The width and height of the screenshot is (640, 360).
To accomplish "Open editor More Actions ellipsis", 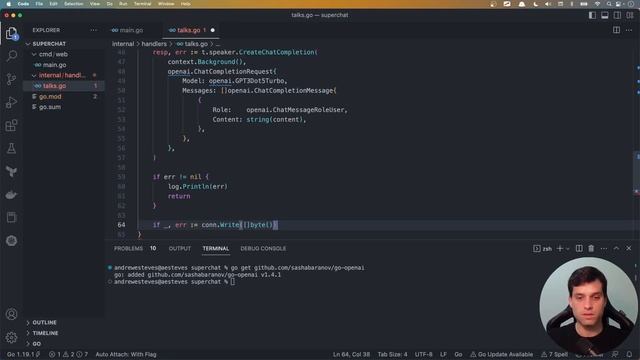I will [x=629, y=30].
